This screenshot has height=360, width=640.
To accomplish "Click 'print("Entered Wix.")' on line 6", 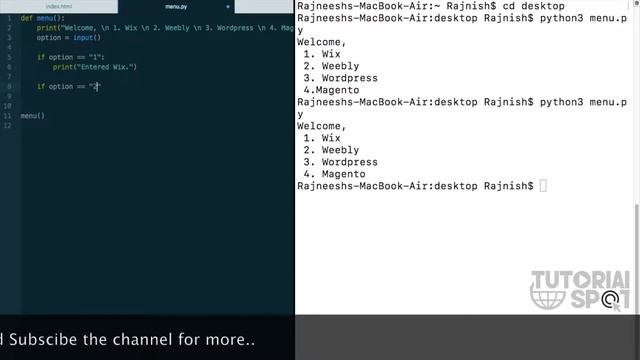I will point(95,67).
